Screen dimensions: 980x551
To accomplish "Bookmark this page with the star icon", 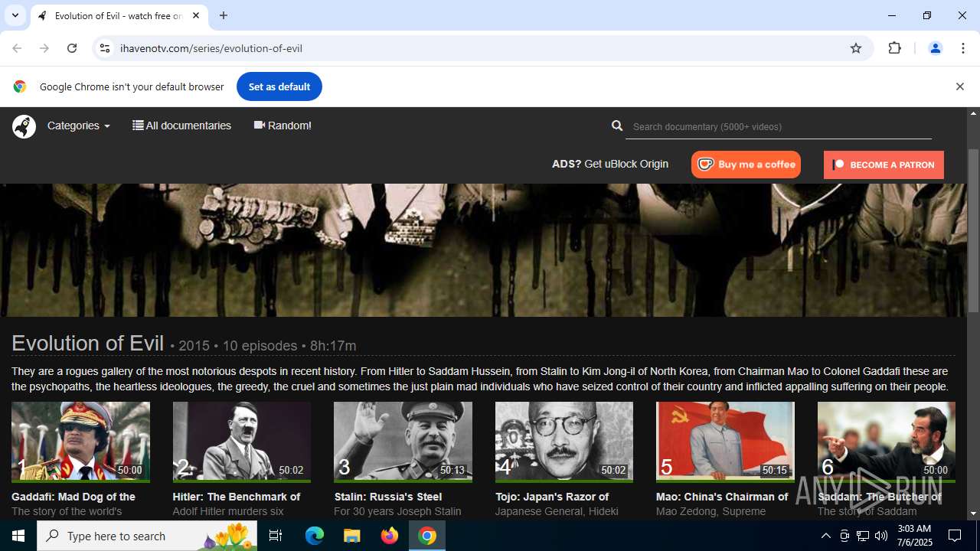I will [856, 48].
